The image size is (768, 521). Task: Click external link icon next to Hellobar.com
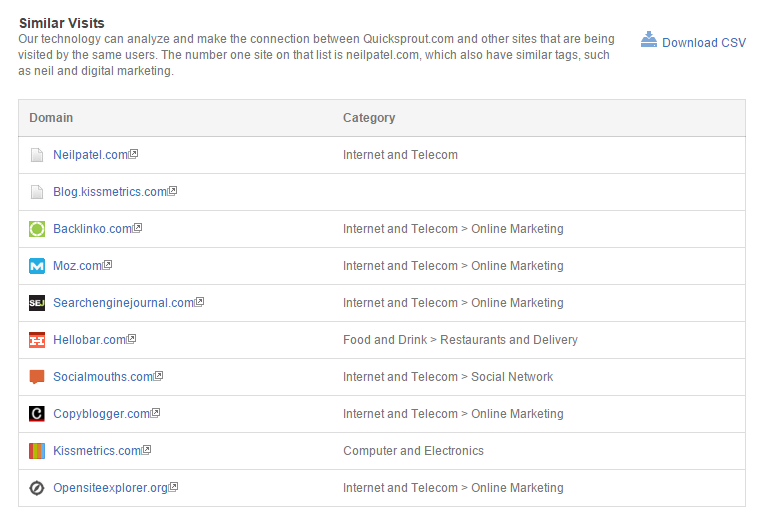pos(131,339)
